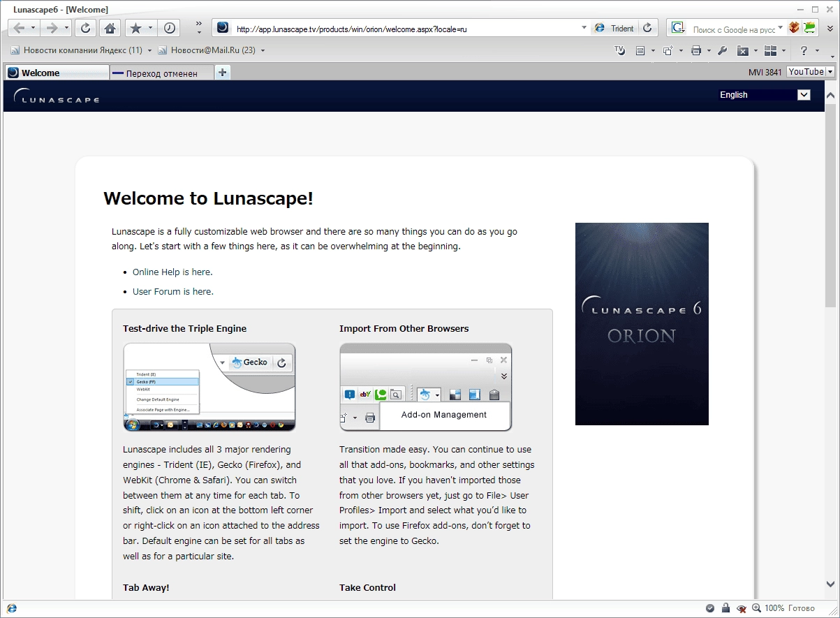Go back with the Back arrow button
The height and width of the screenshot is (618, 840).
(x=19, y=28)
